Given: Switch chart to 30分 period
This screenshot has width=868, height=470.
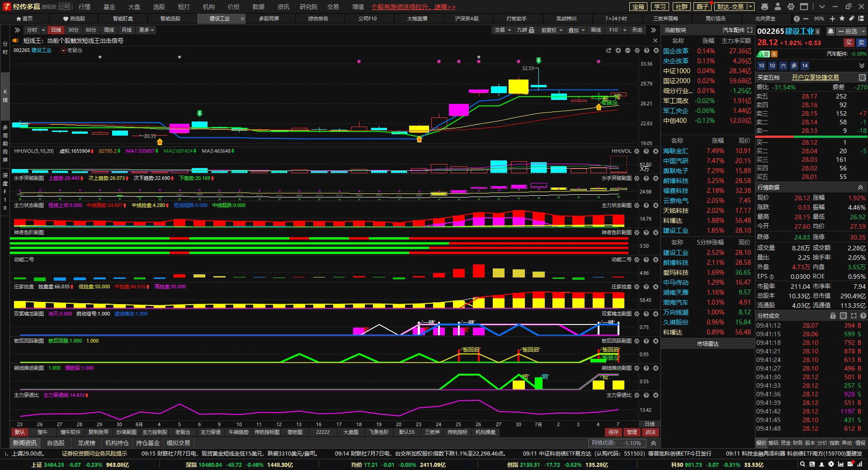Looking at the screenshot, I should [x=73, y=30].
